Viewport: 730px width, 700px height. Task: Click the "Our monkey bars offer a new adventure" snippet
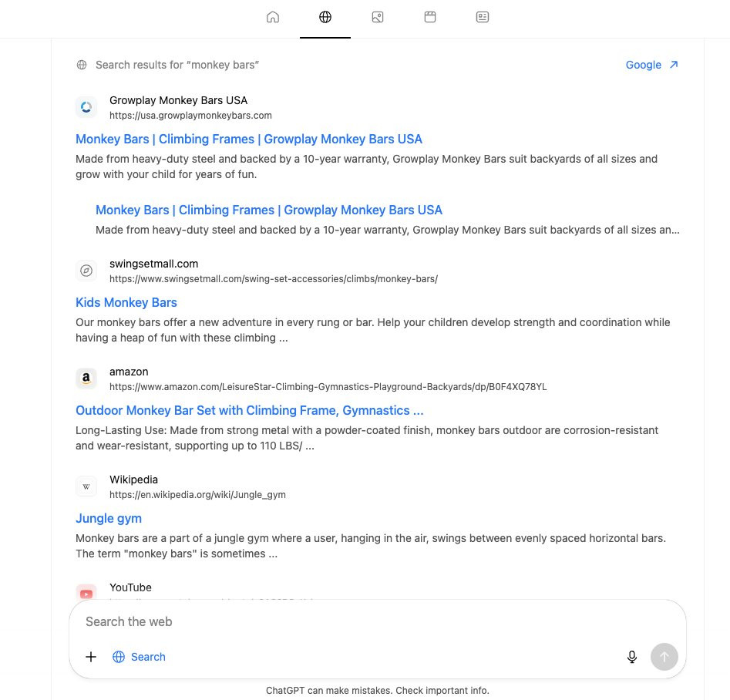[372, 330]
